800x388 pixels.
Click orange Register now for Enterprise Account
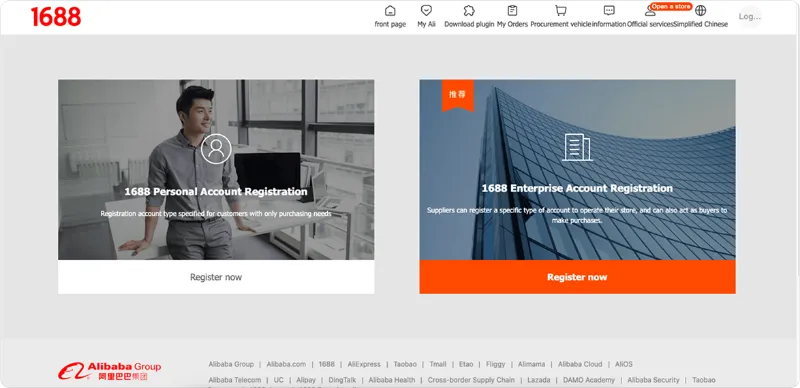pos(577,277)
